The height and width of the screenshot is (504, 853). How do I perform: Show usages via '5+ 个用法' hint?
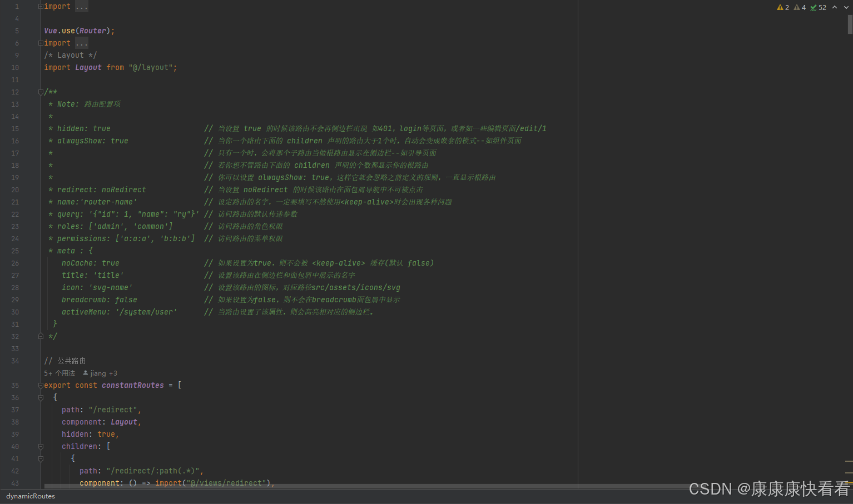coord(59,373)
